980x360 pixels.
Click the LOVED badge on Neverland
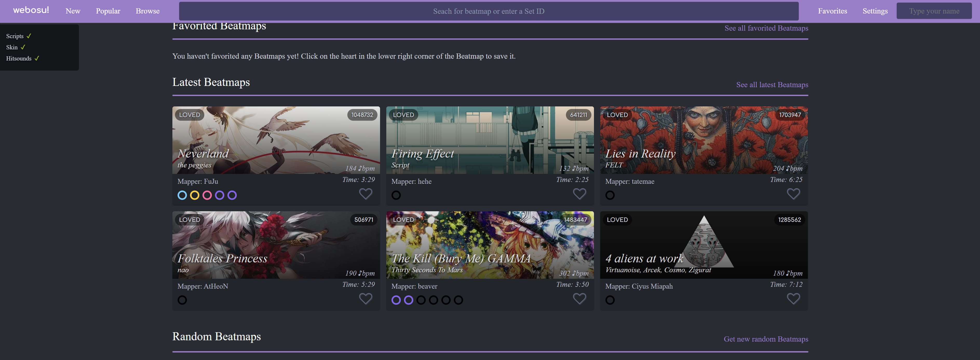point(190,115)
